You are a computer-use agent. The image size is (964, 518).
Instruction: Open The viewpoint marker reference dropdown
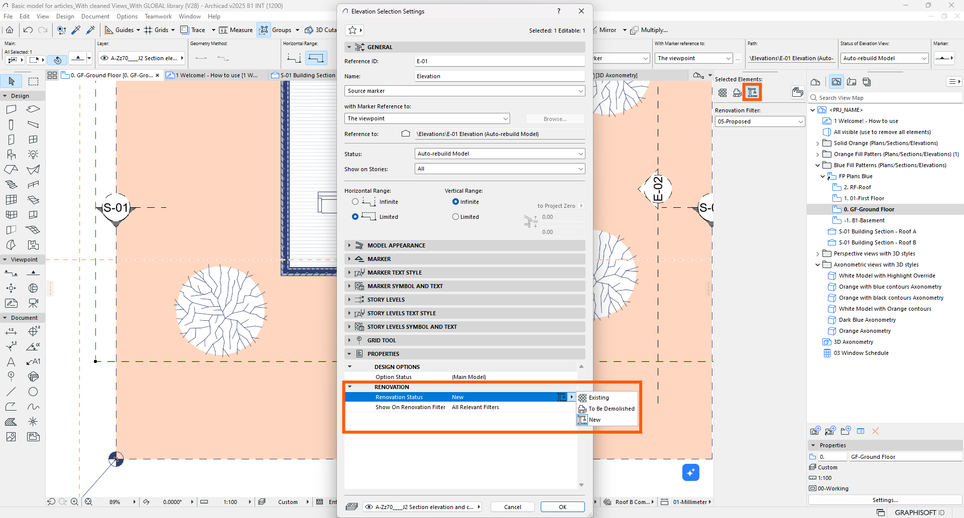pyautogui.click(x=427, y=118)
